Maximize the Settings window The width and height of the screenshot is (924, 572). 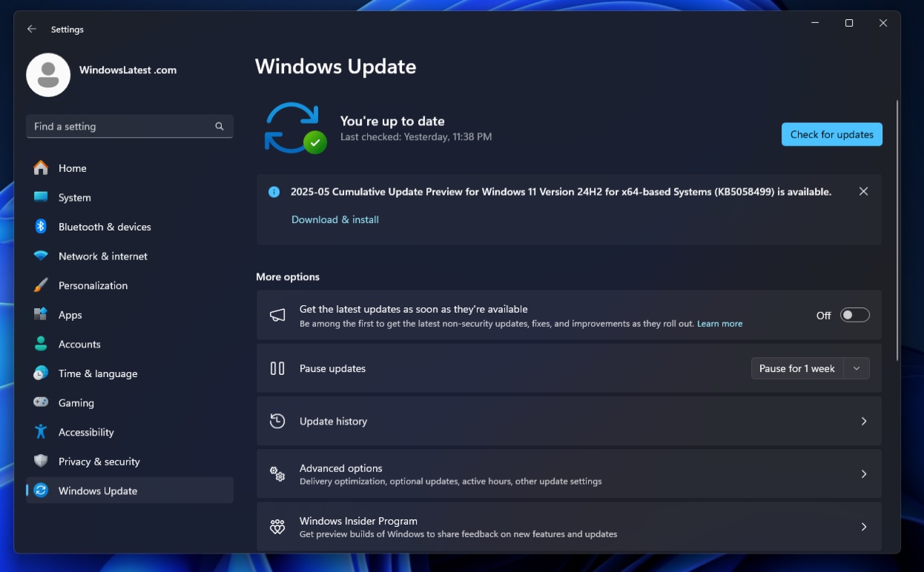pyautogui.click(x=849, y=23)
